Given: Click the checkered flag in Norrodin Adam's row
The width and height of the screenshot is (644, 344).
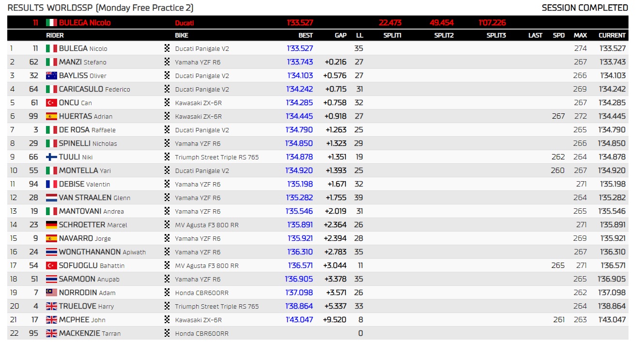Looking at the screenshot, I should [x=167, y=293].
